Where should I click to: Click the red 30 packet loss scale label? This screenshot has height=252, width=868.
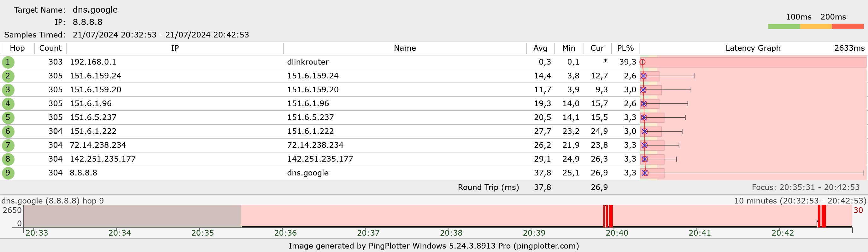pyautogui.click(x=858, y=211)
